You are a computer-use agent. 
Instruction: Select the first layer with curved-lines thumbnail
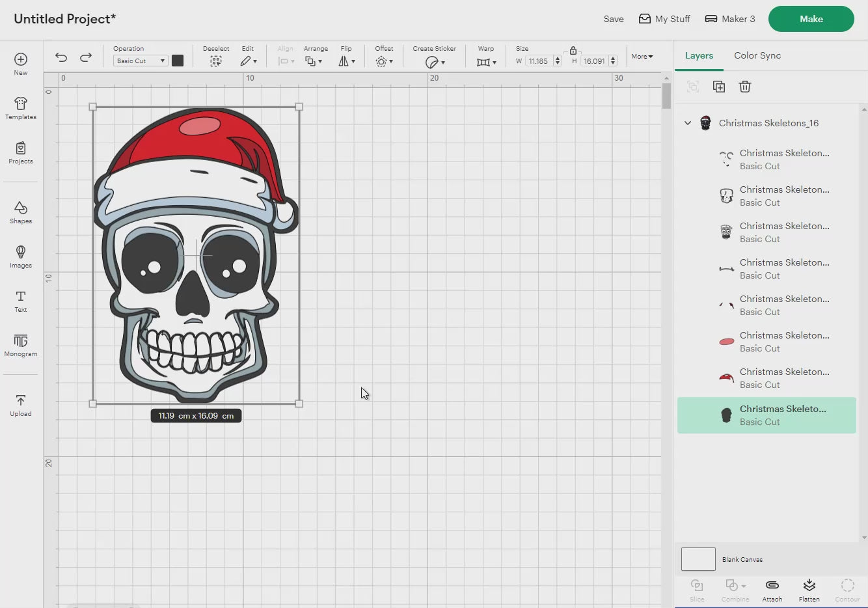pos(766,159)
